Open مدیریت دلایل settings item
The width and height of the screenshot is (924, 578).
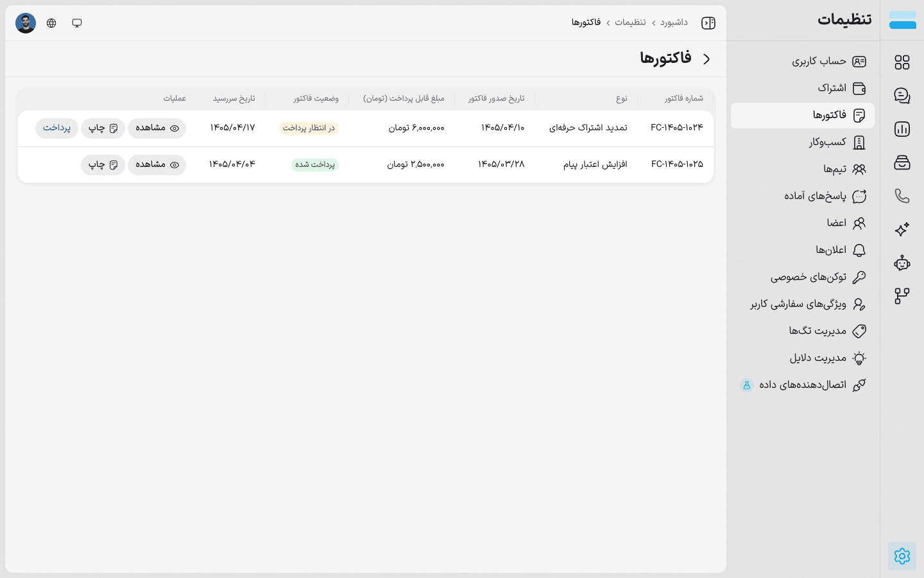pos(803,358)
